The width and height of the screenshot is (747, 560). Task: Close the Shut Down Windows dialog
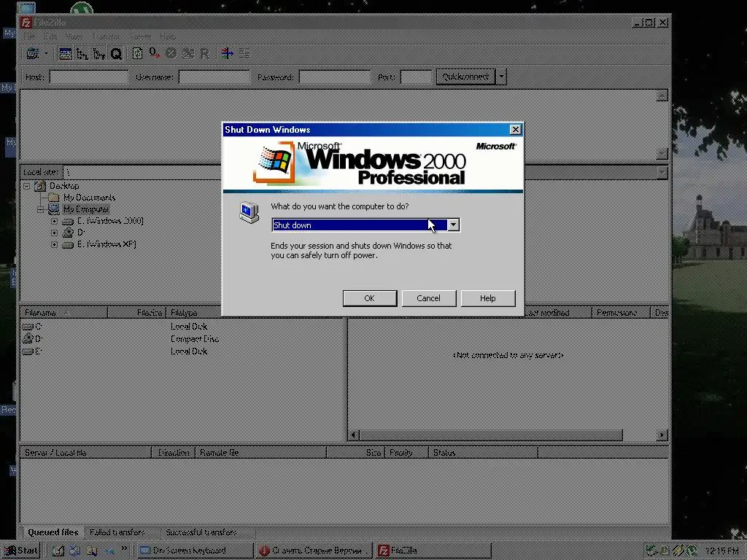click(516, 130)
